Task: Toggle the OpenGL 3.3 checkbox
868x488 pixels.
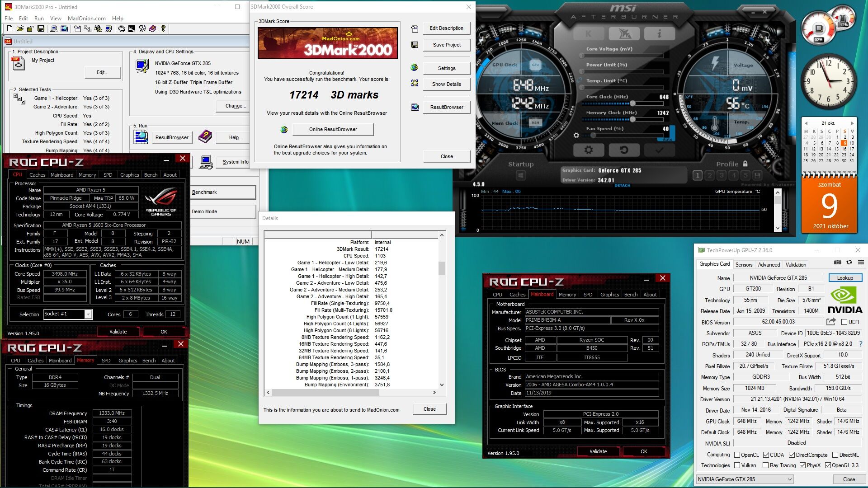Action: pos(828,465)
